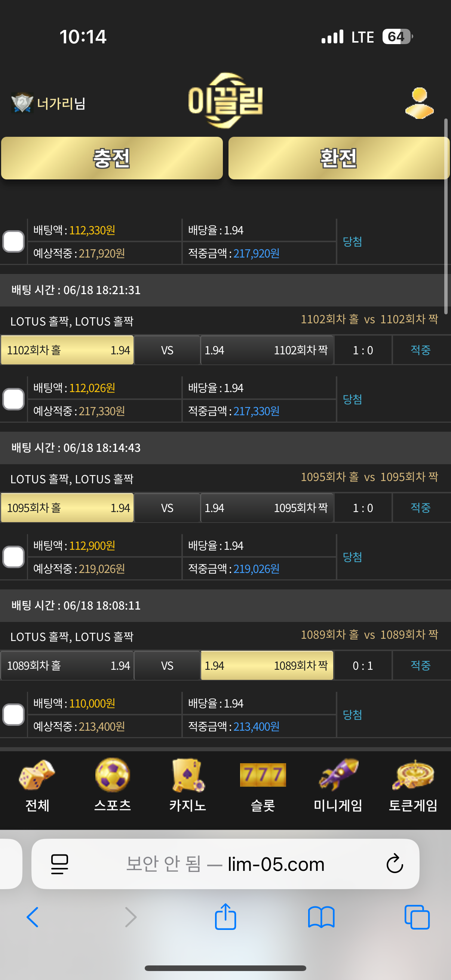The width and height of the screenshot is (451, 980).
Task: Open Safari page settings menu icon
Action: coord(60,865)
